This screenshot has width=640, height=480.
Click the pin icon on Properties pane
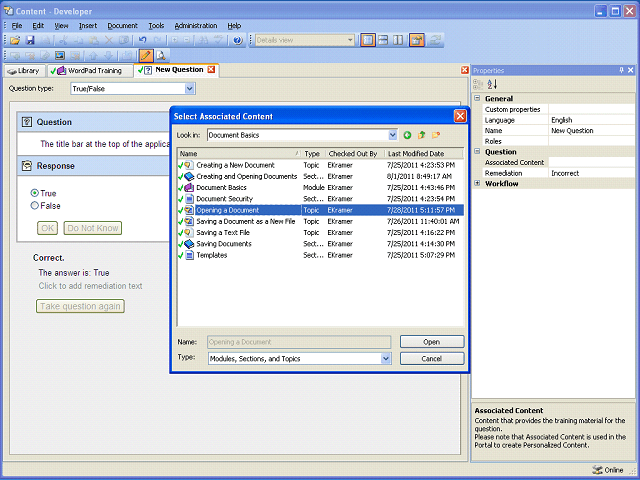tap(622, 70)
